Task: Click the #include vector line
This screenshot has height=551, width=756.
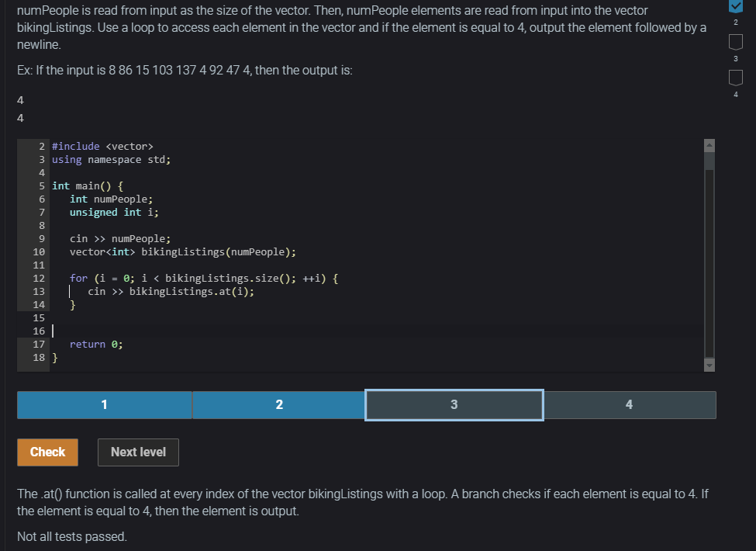Action: point(101,146)
